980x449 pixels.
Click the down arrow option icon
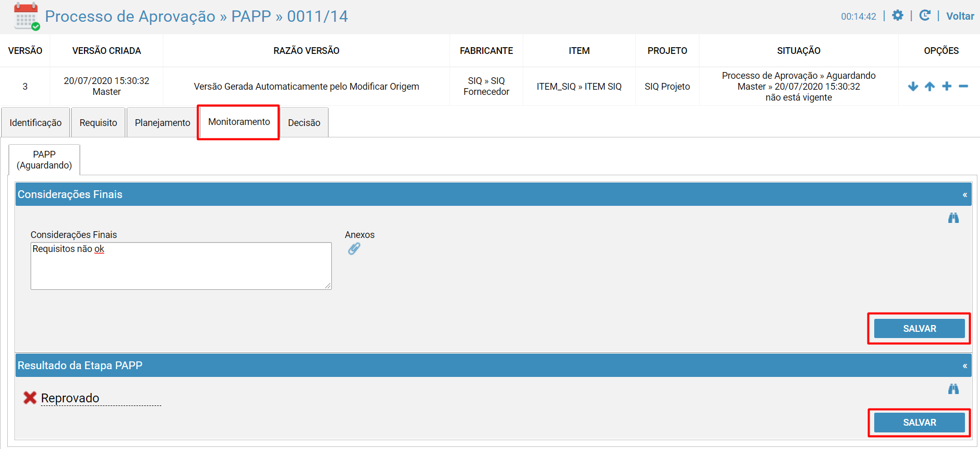click(913, 87)
